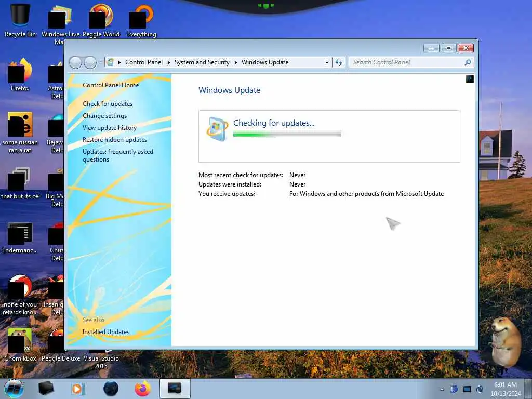Viewport: 532px width, 399px height.
Task: Select Visual Studio 2015 desktop icon
Action: (101, 358)
